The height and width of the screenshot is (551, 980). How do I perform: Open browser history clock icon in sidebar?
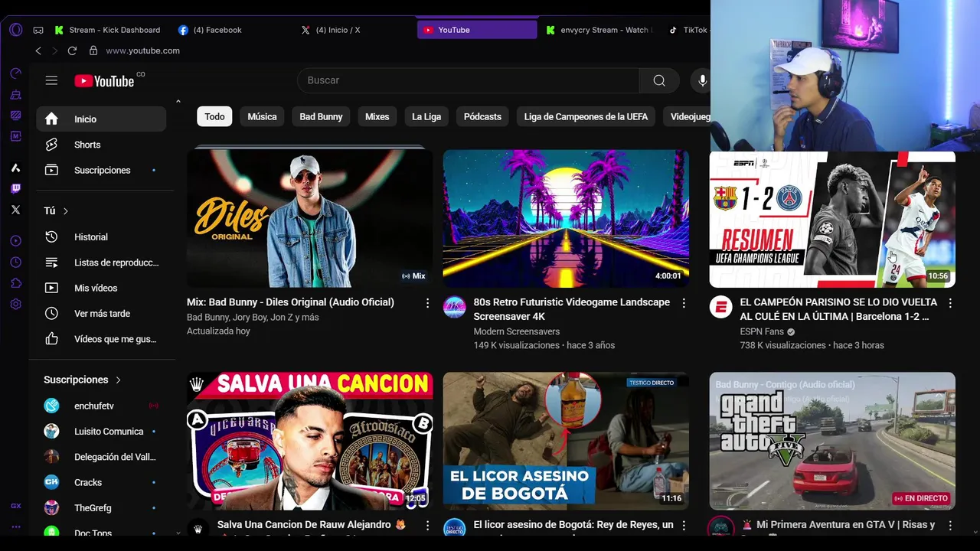pos(15,262)
